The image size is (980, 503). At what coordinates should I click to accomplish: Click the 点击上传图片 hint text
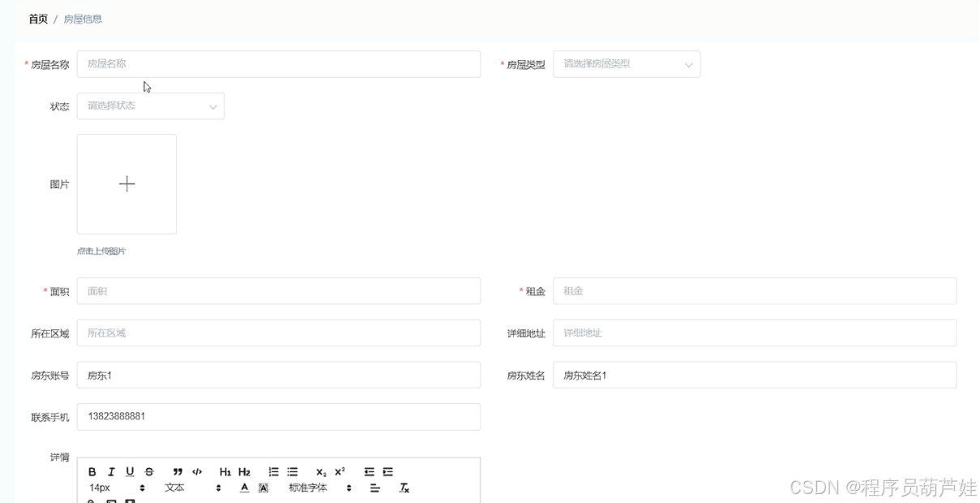101,251
